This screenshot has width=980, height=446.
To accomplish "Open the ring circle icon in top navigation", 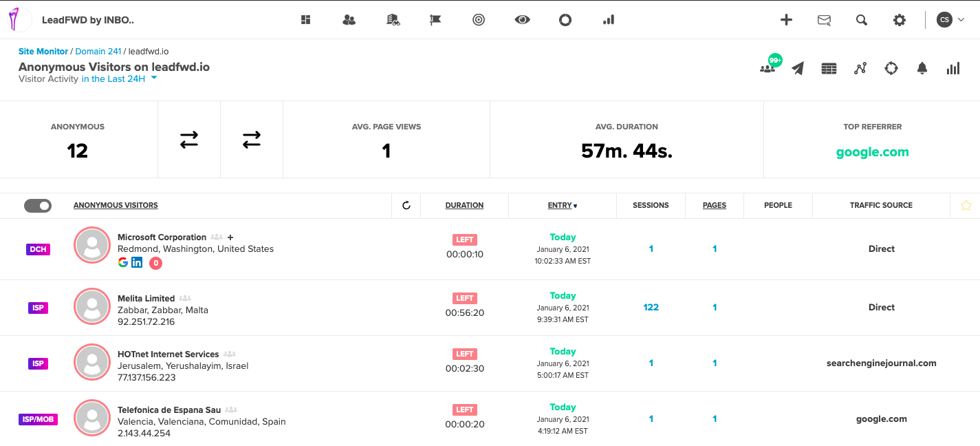I will pos(565,20).
